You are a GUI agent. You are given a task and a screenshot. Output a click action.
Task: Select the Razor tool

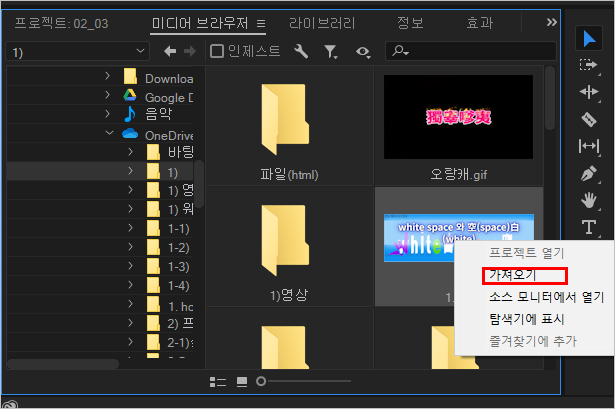pyautogui.click(x=589, y=119)
